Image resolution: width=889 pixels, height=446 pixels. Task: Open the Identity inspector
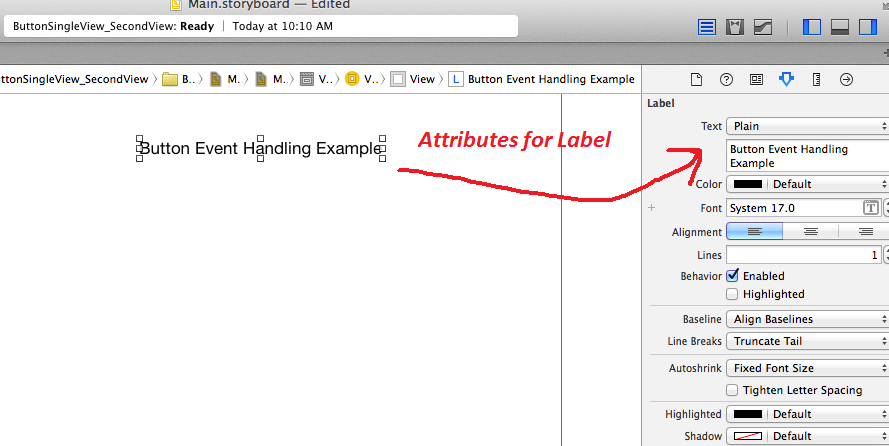click(757, 80)
